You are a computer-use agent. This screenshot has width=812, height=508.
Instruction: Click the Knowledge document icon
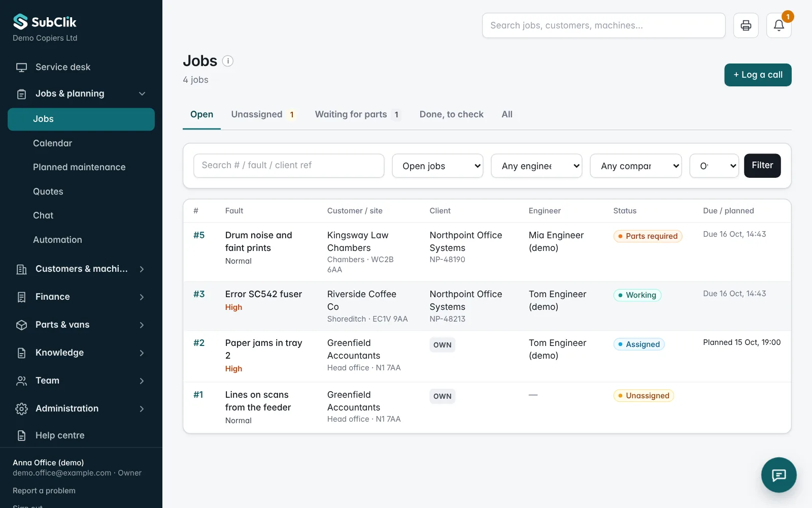coord(21,353)
